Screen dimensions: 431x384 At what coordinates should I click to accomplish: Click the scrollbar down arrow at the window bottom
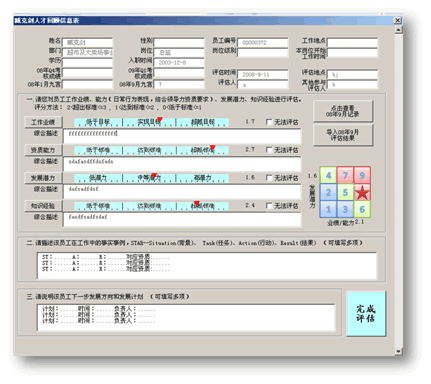398,351
